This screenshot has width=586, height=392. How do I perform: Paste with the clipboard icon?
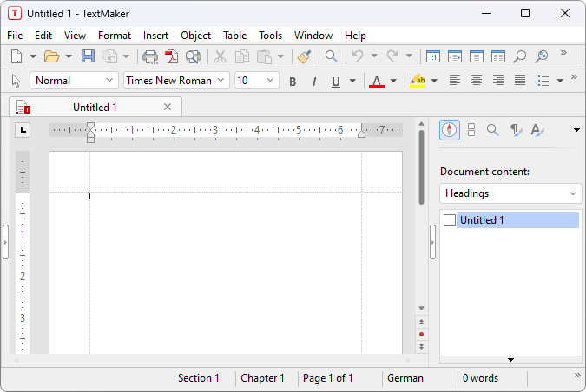pos(265,56)
